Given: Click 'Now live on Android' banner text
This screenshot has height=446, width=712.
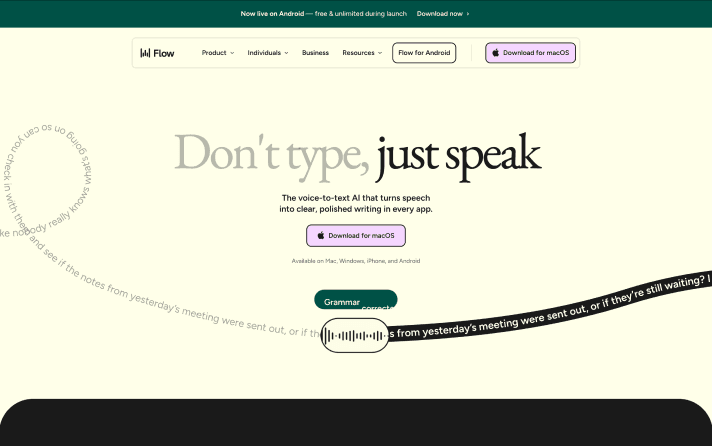Looking at the screenshot, I should (x=272, y=14).
